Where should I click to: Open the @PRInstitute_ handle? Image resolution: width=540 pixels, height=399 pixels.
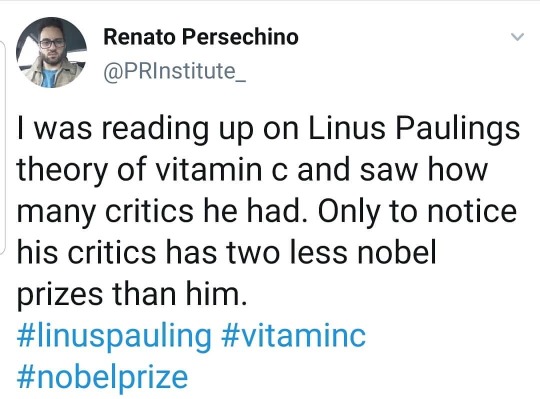[175, 71]
